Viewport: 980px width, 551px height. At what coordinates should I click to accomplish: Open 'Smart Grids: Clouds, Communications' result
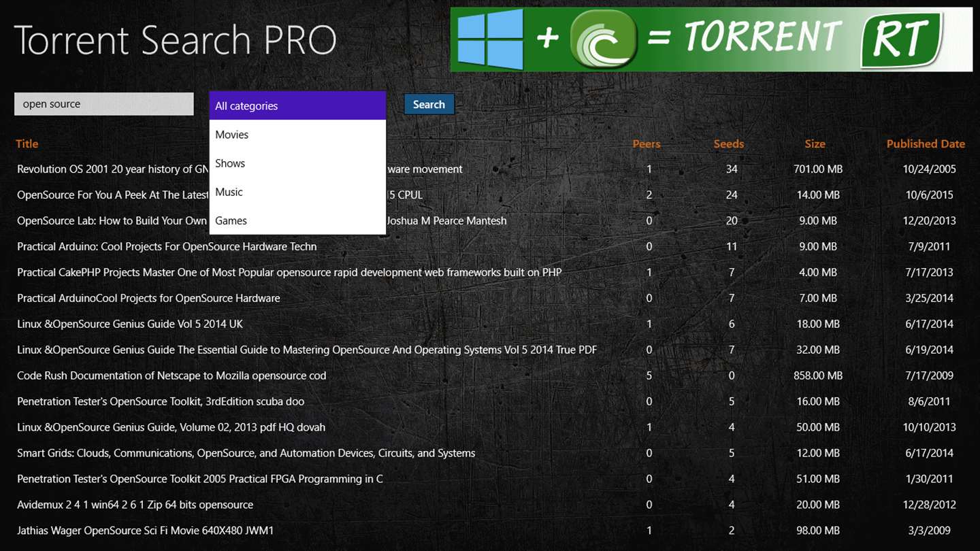[x=246, y=453]
